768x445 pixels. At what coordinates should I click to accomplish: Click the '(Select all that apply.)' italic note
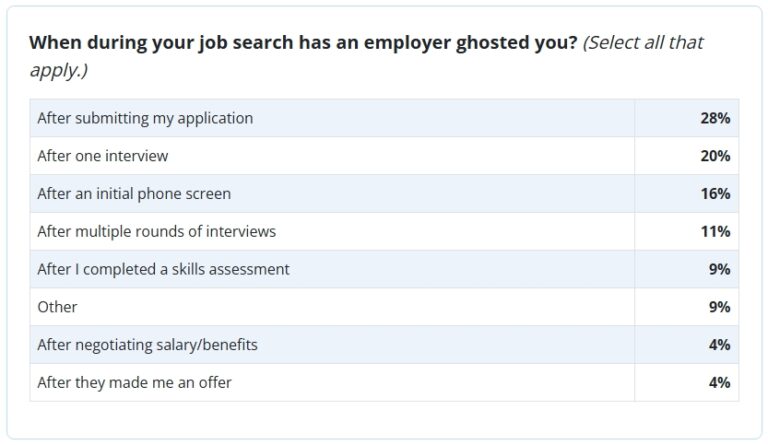pos(366,56)
